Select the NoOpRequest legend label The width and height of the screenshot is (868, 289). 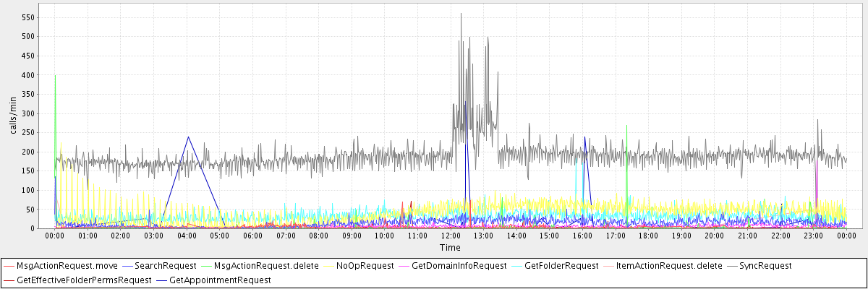(x=365, y=267)
